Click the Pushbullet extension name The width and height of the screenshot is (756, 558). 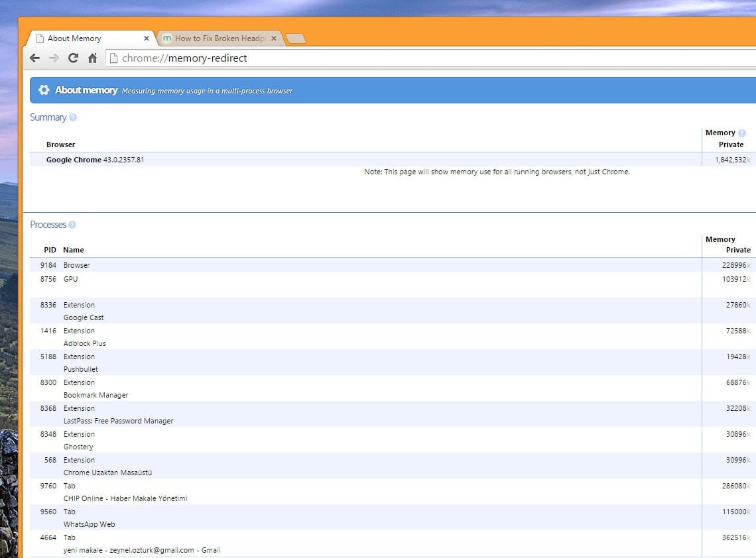[80, 369]
